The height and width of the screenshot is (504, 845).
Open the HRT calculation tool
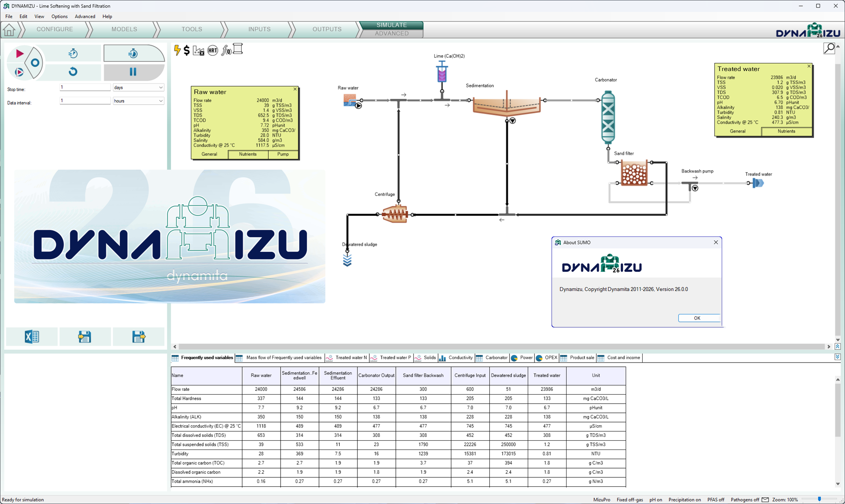tap(213, 51)
